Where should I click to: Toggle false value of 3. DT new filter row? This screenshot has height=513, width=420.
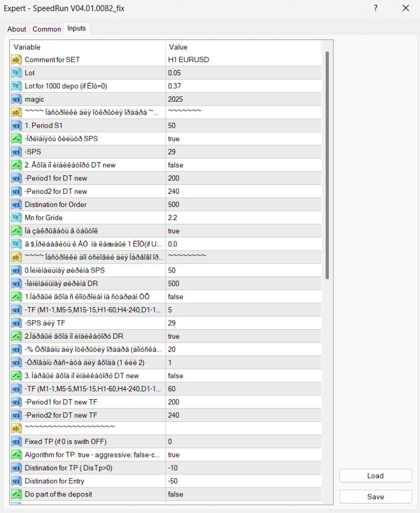244,376
